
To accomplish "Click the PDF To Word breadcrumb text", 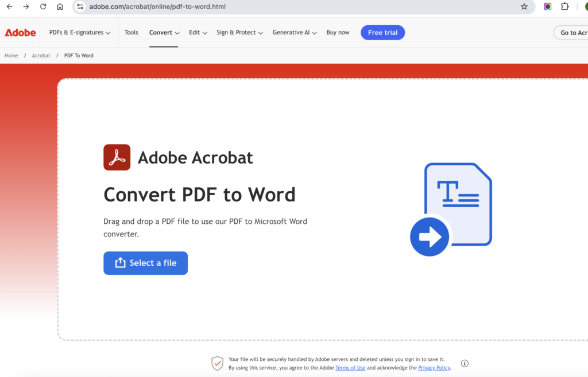I will pyautogui.click(x=79, y=56).
